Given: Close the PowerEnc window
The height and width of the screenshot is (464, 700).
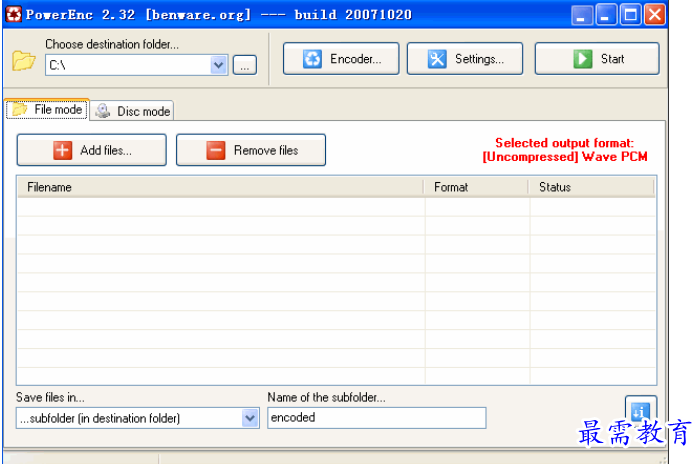Looking at the screenshot, I should click(x=654, y=14).
